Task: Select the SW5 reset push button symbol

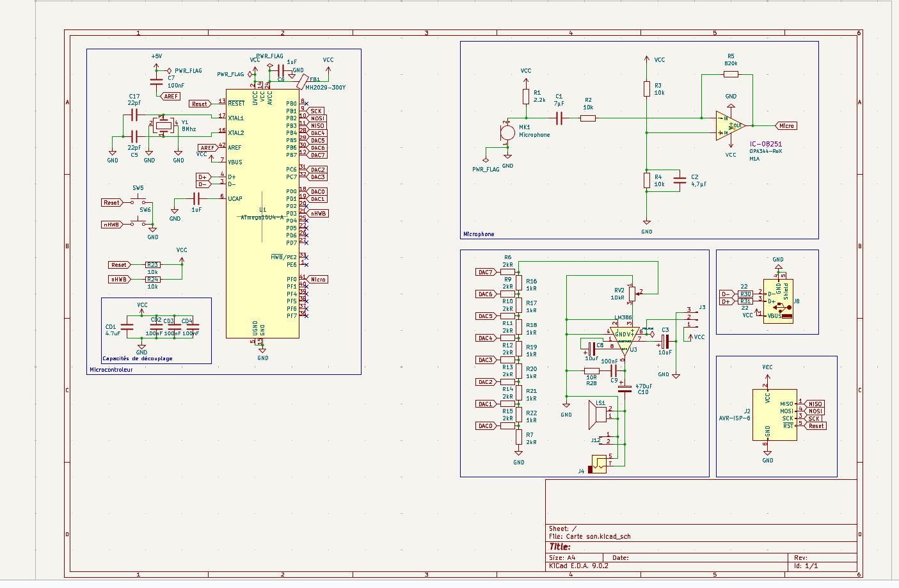Action: coord(138,202)
